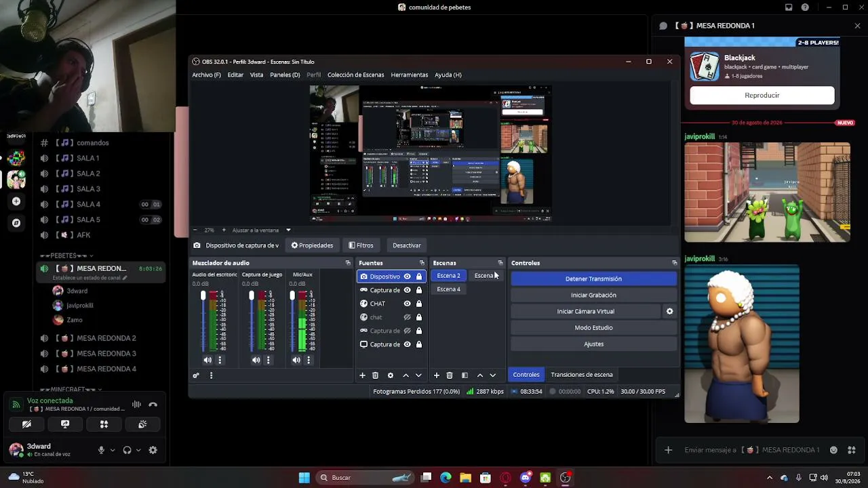The height and width of the screenshot is (488, 868).
Task: Disconnect from the Discord voice channel
Action: (153, 405)
